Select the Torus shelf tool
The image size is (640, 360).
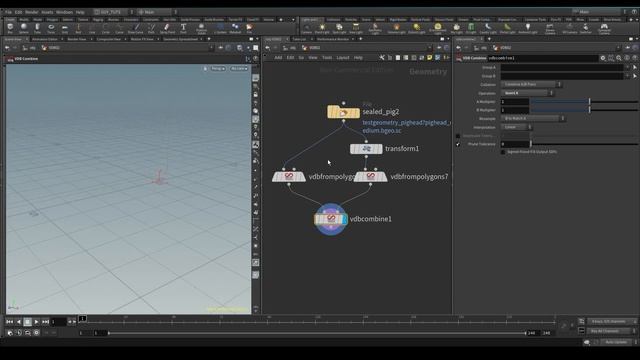point(51,28)
